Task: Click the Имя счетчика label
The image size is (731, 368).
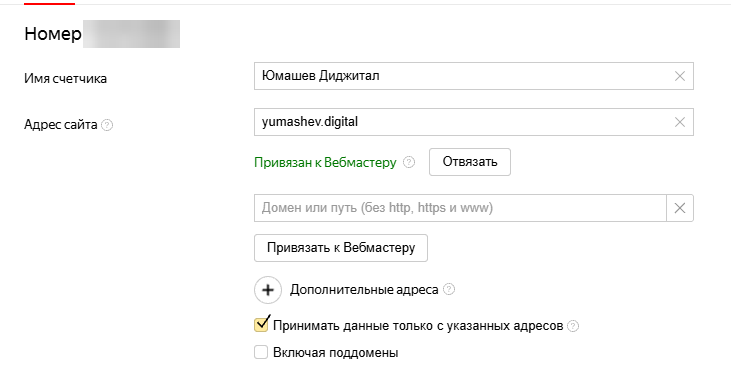Action: point(65,78)
